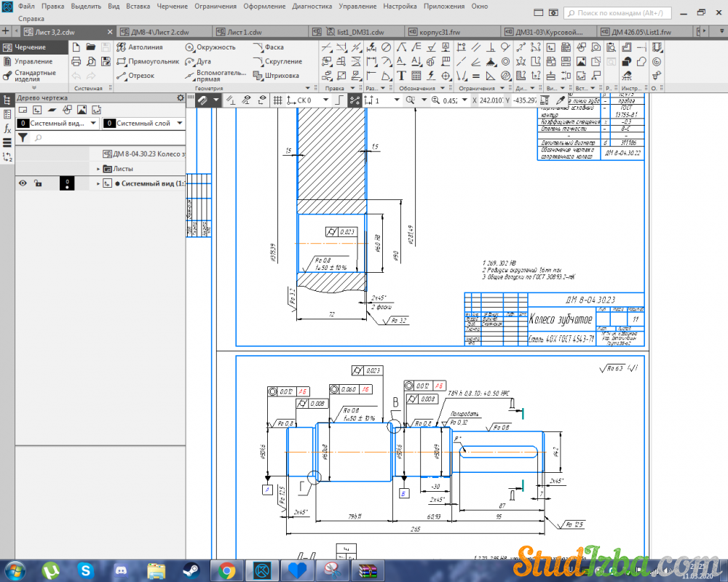Image resolution: width=728 pixels, height=582 pixels.
Task: Insert a text label with T icon
Action: click(401, 76)
